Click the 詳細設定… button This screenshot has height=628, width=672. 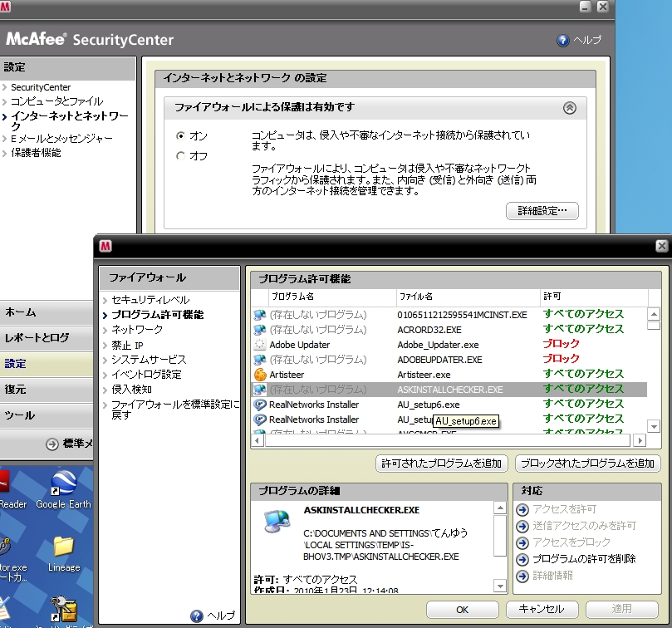[542, 211]
